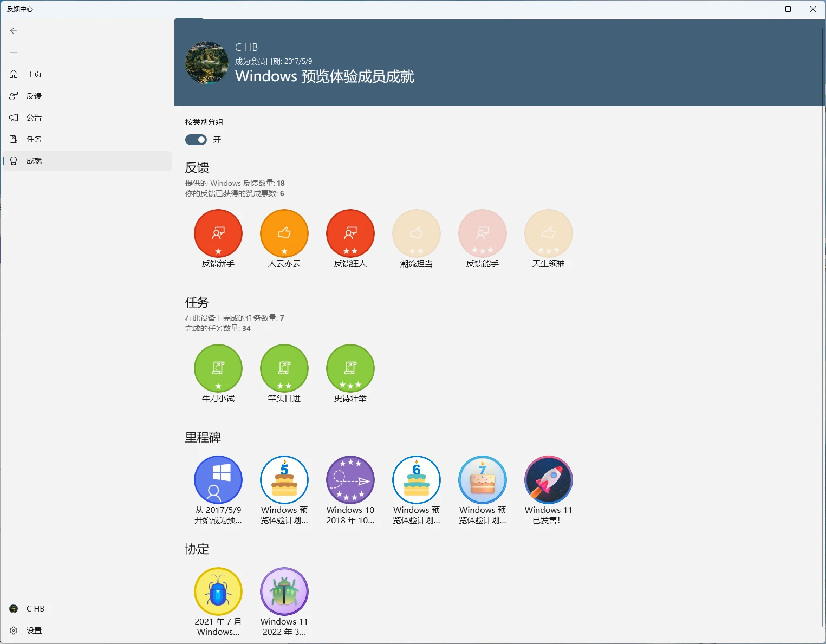Go to 主页 in the sidebar
826x644 pixels.
(x=34, y=74)
